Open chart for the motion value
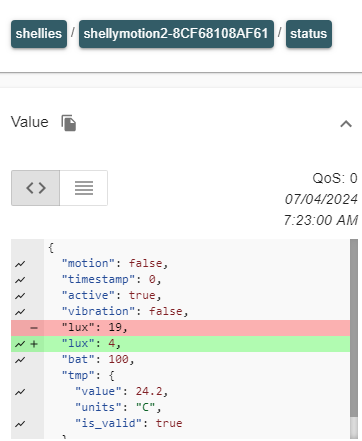Viewport: 362px width, 441px height. coord(20,264)
